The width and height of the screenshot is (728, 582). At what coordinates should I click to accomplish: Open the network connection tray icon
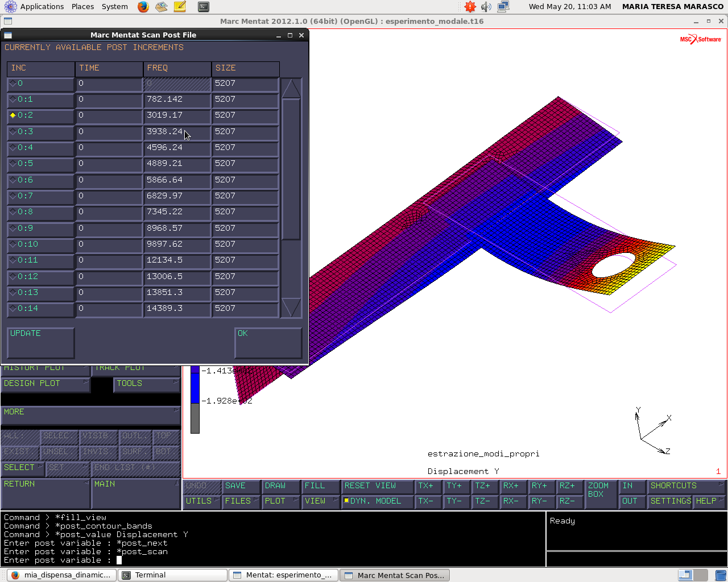(x=503, y=7)
